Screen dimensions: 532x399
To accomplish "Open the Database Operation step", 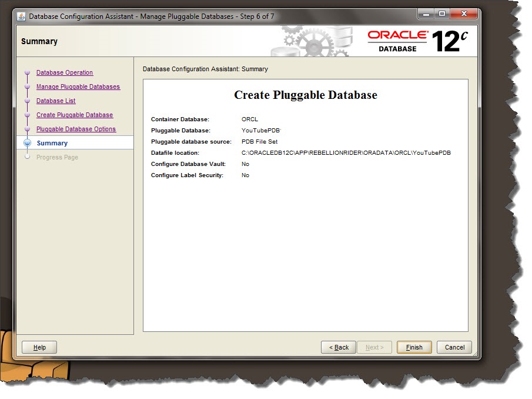I will coord(66,72).
